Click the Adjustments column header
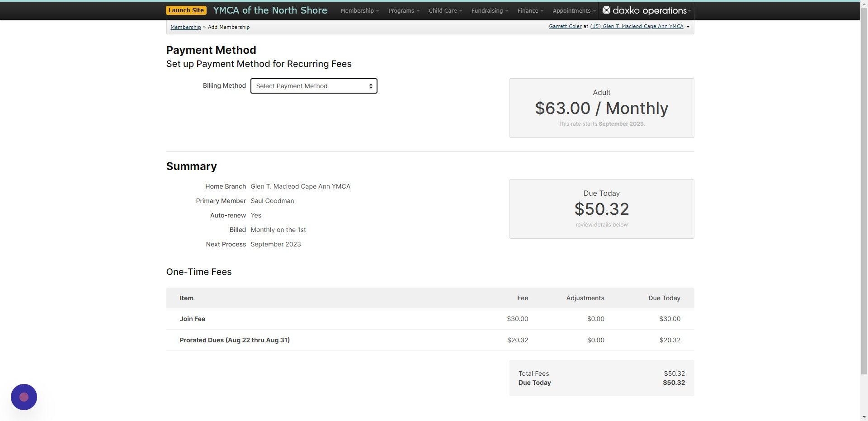Screen dimensions: 868x421 click(585, 298)
